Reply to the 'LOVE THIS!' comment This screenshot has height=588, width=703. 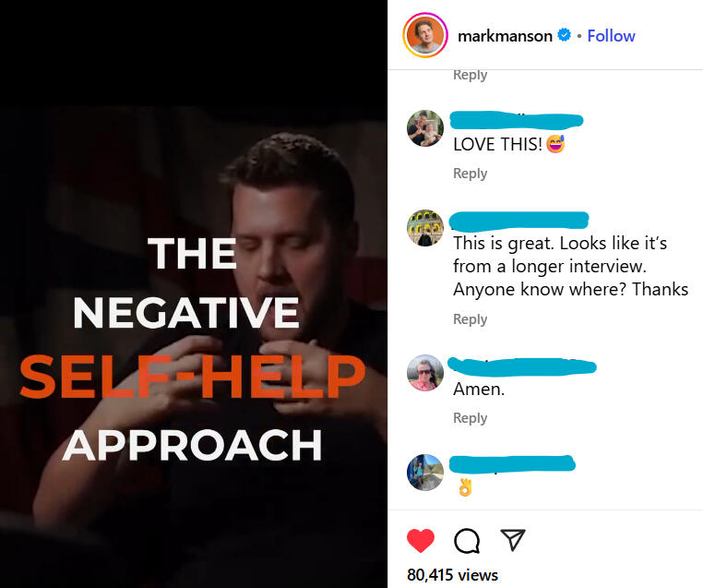[x=470, y=174]
